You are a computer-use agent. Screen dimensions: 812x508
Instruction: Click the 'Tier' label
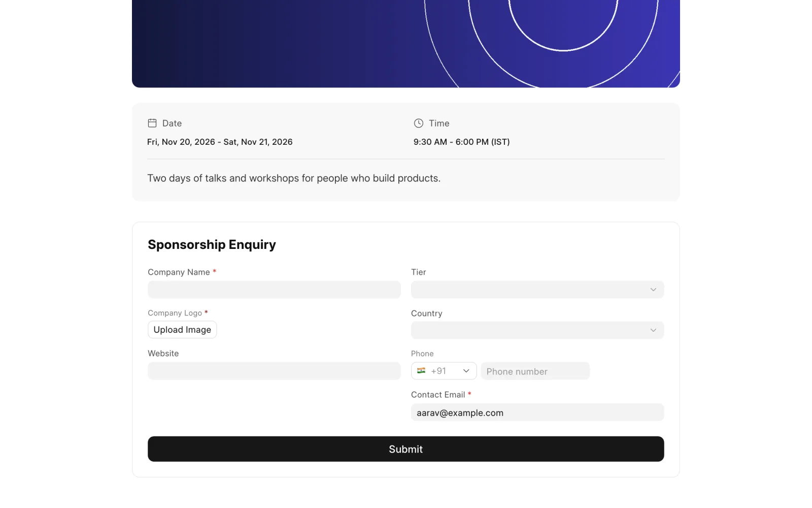coord(418,272)
